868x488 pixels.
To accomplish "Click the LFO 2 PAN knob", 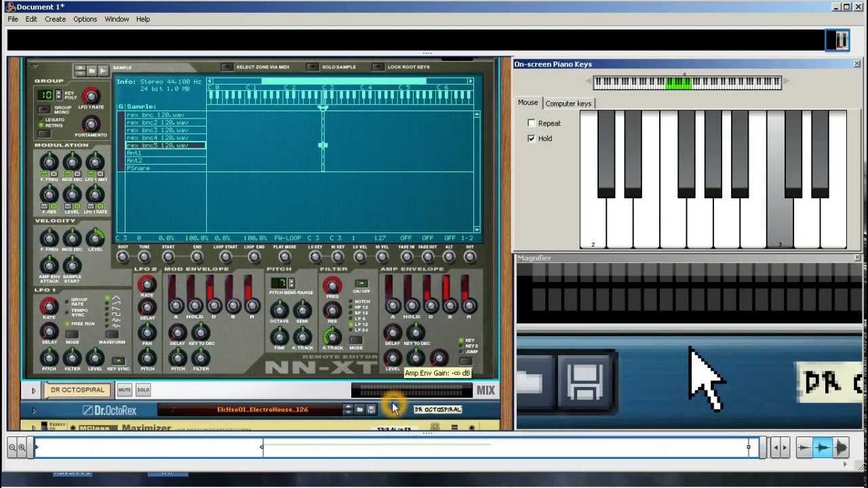I will coord(146,332).
